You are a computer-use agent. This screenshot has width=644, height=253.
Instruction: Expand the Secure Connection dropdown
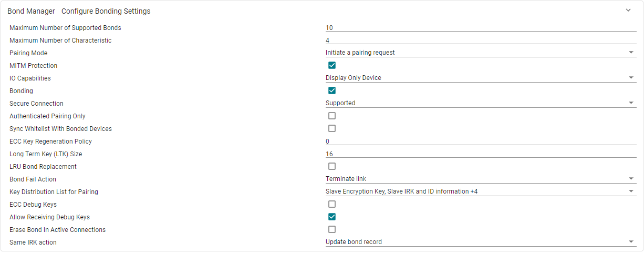480,103
